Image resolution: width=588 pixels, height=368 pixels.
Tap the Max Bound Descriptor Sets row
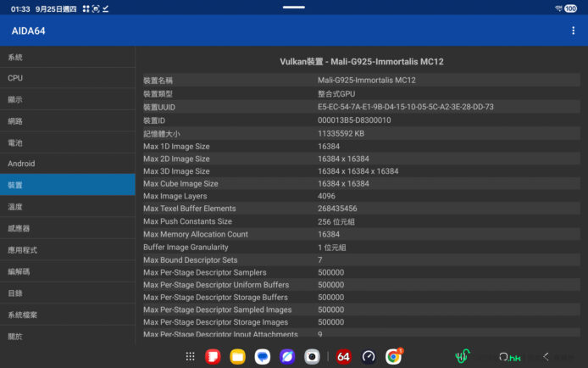tap(361, 260)
